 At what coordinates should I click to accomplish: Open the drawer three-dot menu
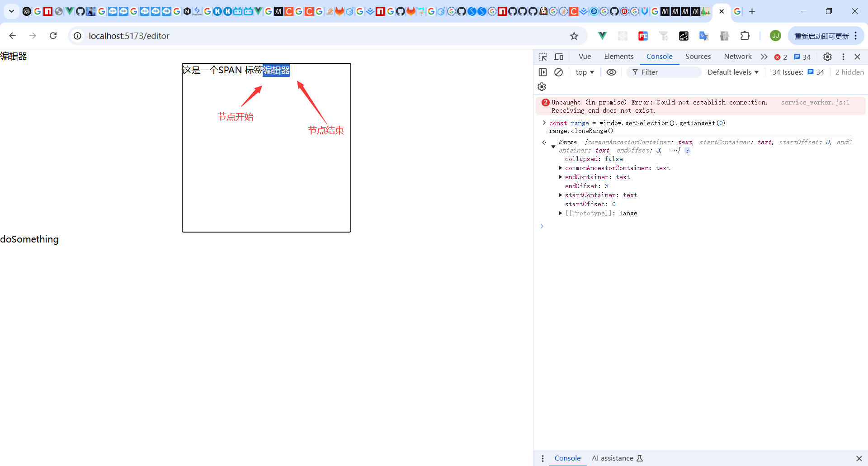(542, 458)
